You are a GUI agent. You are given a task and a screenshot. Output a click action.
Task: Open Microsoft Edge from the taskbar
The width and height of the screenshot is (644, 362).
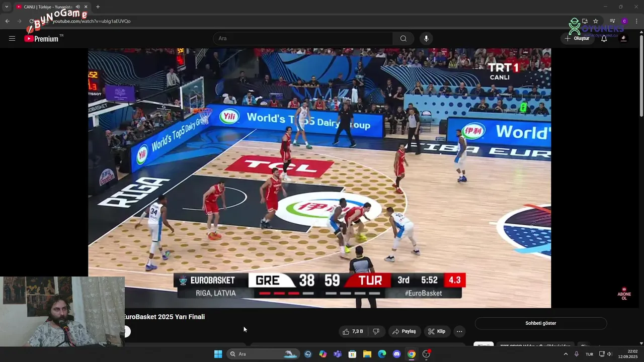[x=382, y=354]
